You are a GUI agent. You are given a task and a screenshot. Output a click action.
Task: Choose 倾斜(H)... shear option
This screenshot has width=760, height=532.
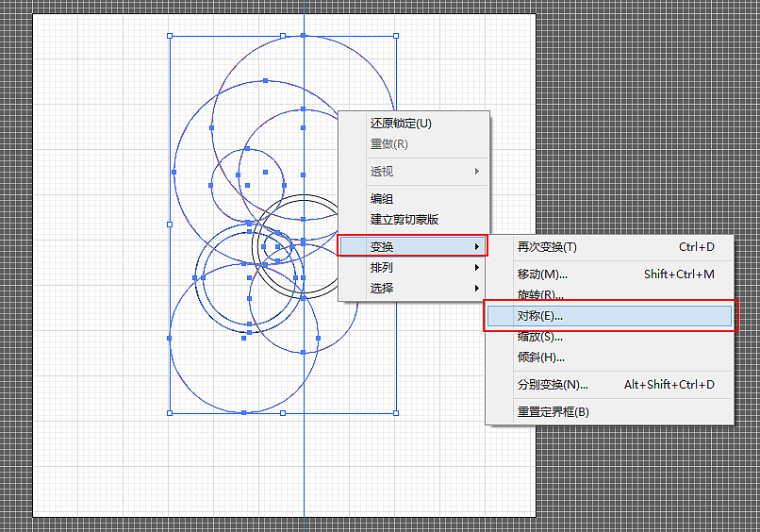click(x=540, y=357)
